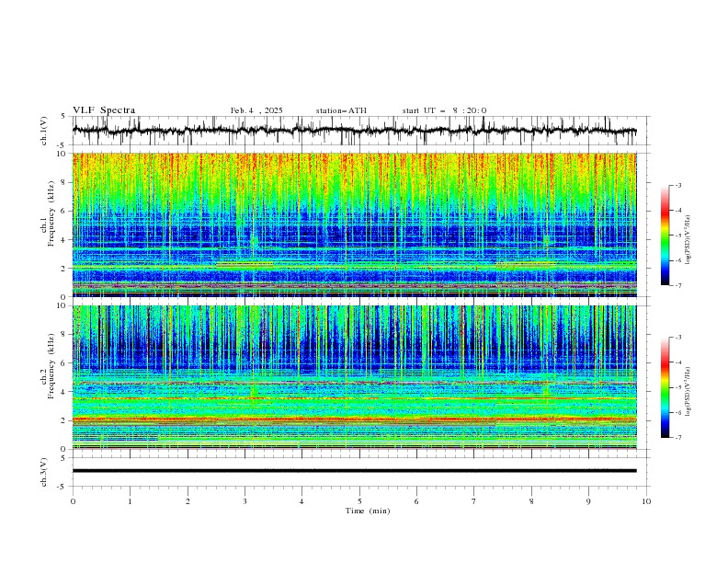This screenshot has width=728, height=563.
Task: Click the "2" kHz tick on ch.1 frequency axis
Action: [x=63, y=269]
